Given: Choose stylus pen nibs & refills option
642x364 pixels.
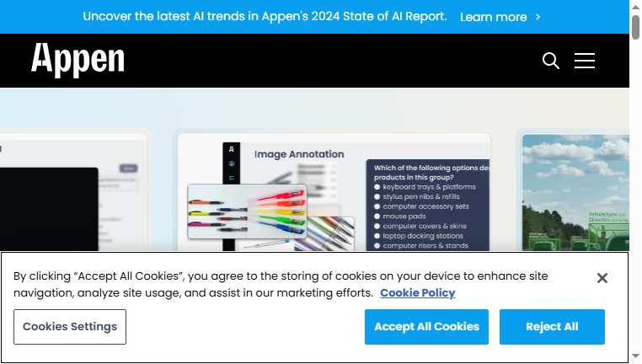Looking at the screenshot, I should click(x=377, y=197).
